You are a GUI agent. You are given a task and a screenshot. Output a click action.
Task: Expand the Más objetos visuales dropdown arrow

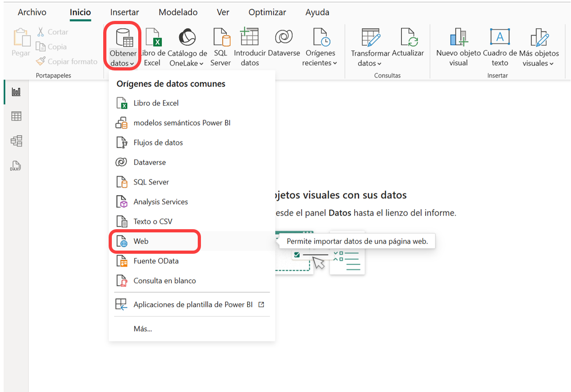pos(551,64)
